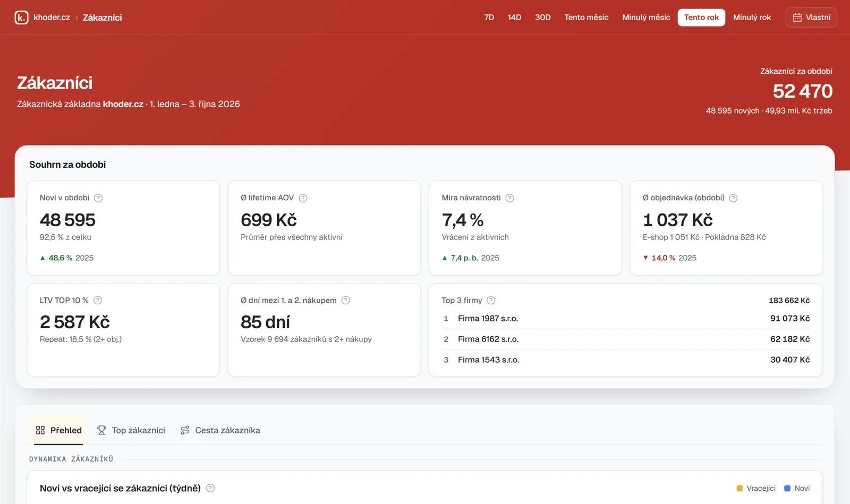
Task: Toggle the Noví legend swatch
Action: 787,489
